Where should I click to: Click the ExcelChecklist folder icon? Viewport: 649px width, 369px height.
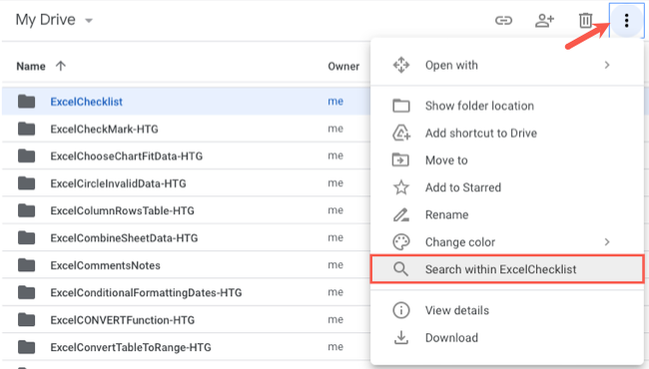point(26,101)
